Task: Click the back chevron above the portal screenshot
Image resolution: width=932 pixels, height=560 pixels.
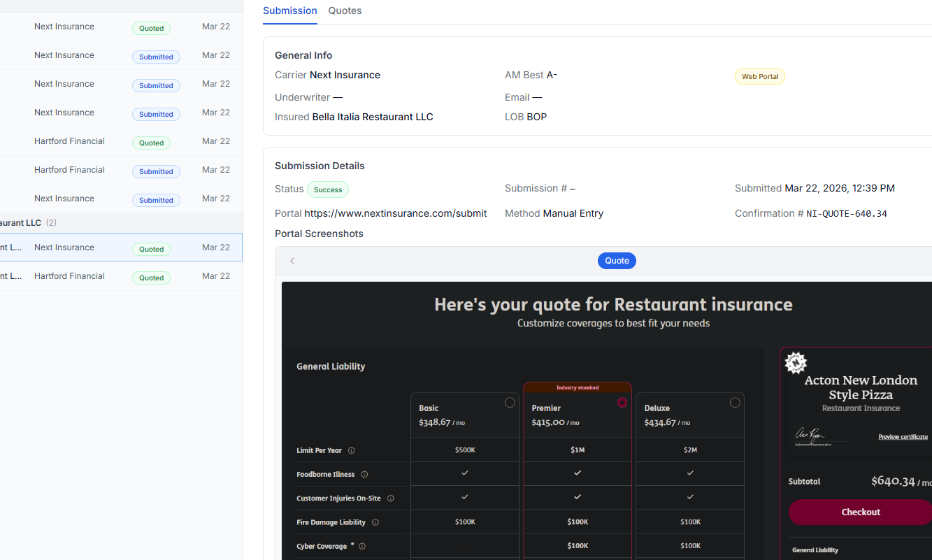Action: coord(292,260)
